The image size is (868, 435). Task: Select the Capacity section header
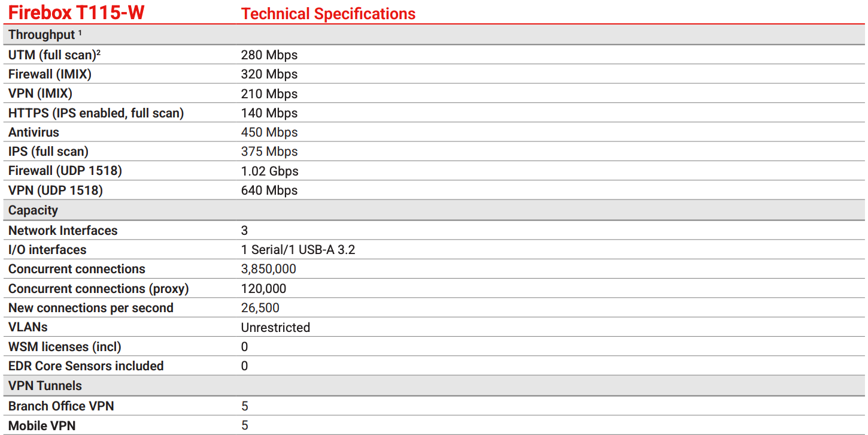pyautogui.click(x=33, y=210)
